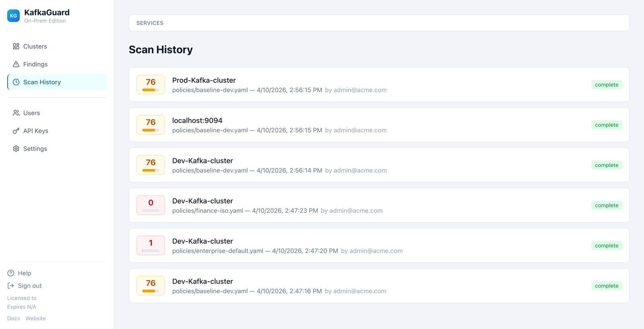Open Clusters via its grid icon

[16, 46]
